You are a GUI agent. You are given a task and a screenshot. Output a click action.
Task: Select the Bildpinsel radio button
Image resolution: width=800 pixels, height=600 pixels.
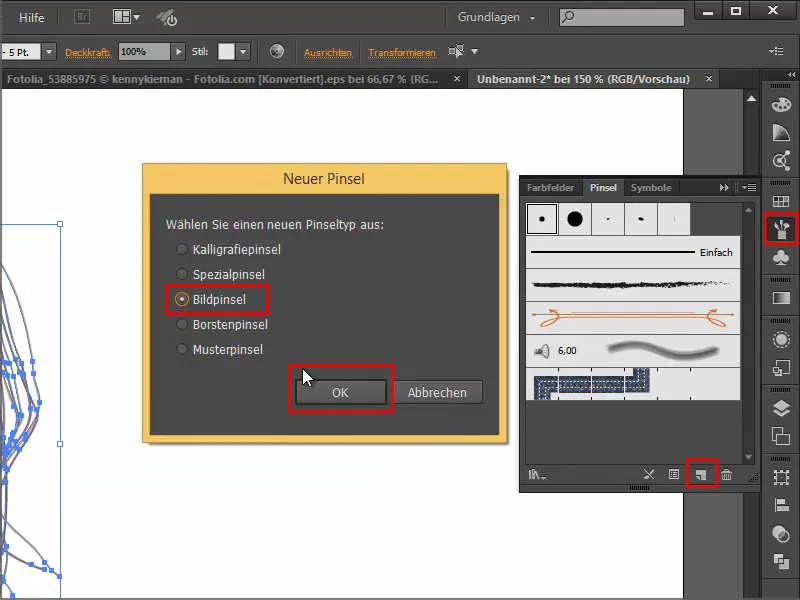coord(182,299)
